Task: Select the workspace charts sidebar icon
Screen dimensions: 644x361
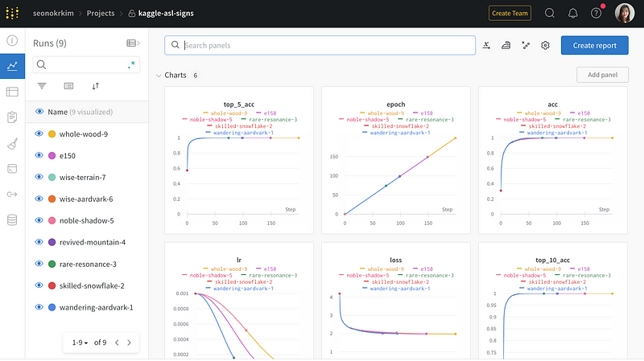Action: [12, 66]
